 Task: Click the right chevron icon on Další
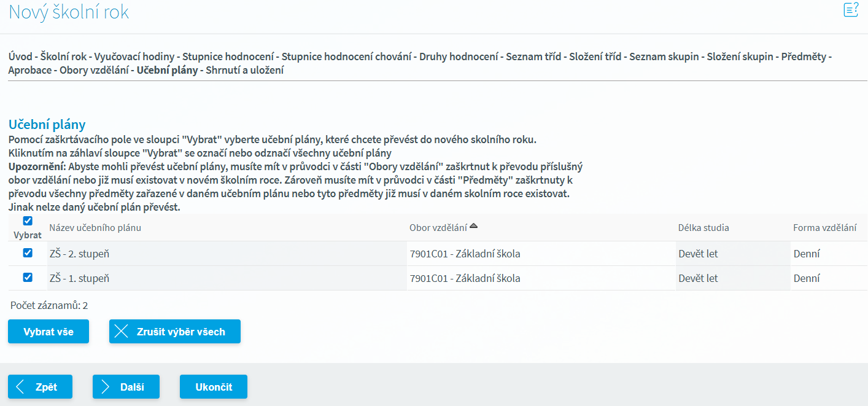coord(105,387)
